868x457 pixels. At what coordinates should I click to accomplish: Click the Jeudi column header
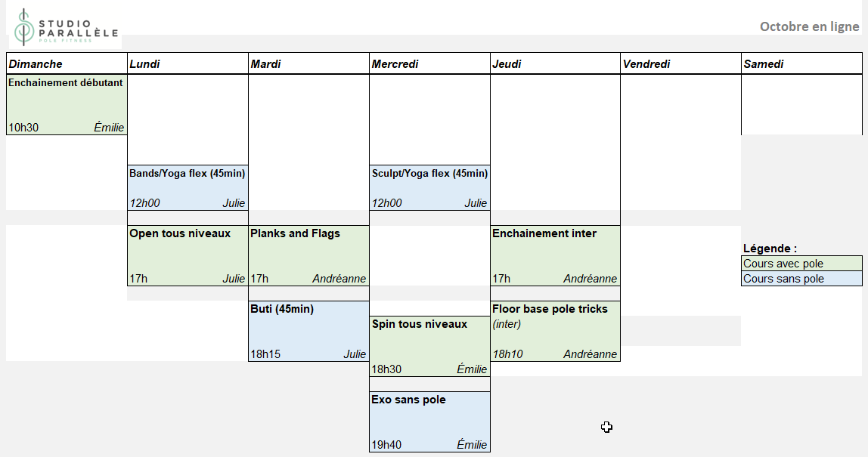[x=555, y=64]
